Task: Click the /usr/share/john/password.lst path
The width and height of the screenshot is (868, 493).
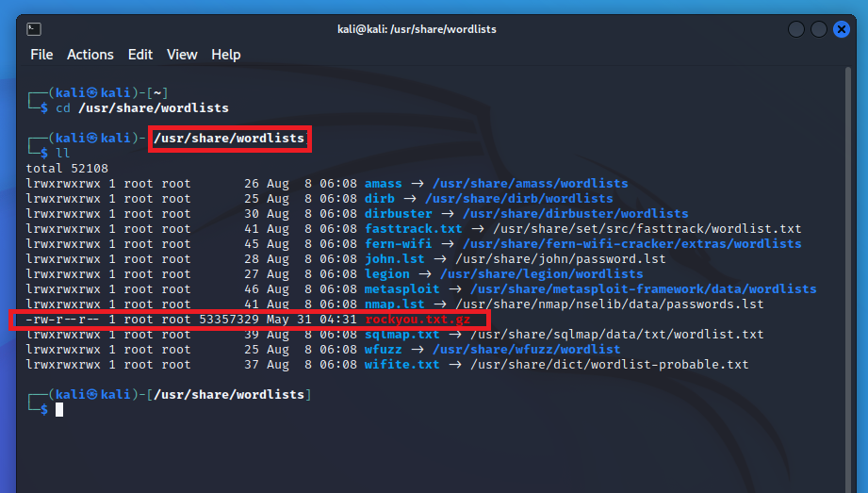Action: 560,258
